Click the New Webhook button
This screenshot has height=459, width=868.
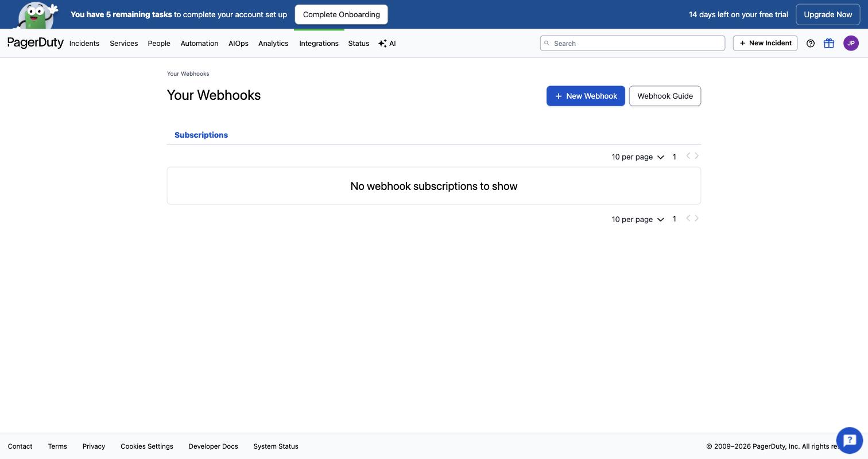pos(586,96)
